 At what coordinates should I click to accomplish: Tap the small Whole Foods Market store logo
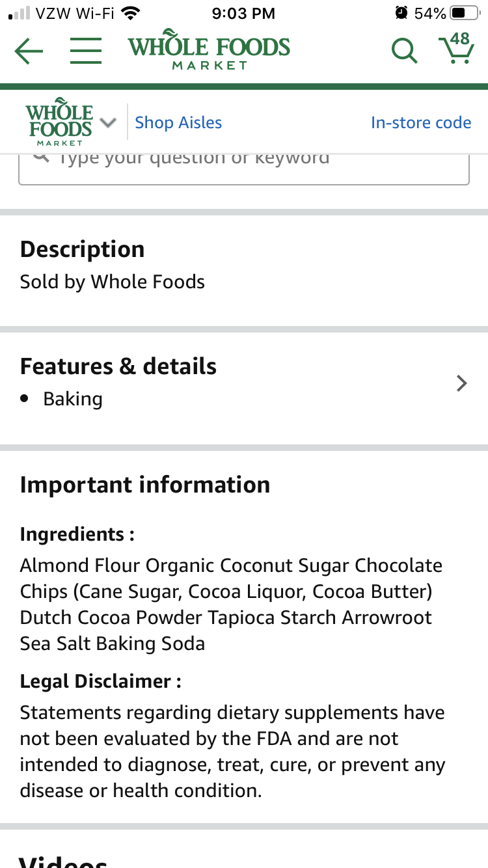59,122
